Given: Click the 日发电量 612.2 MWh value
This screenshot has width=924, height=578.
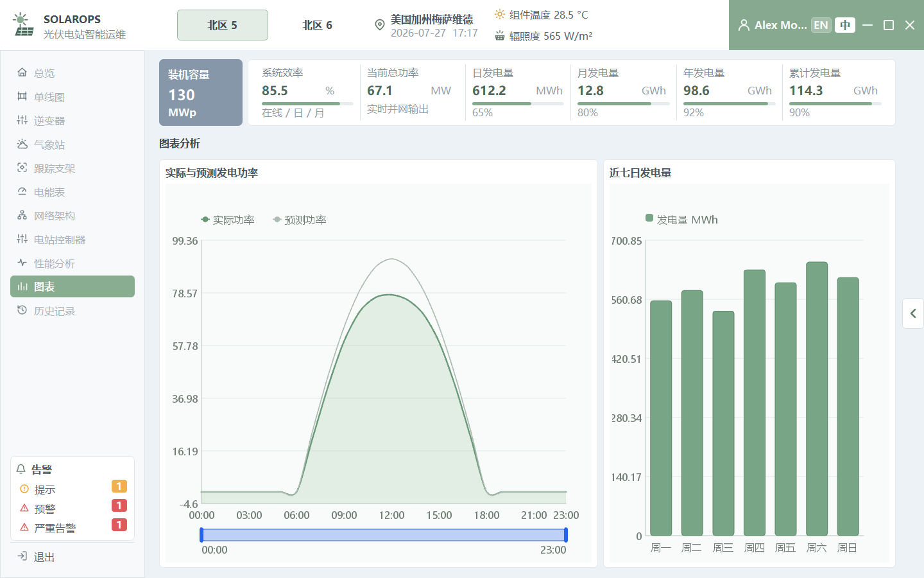Looking at the screenshot, I should click(x=489, y=91).
